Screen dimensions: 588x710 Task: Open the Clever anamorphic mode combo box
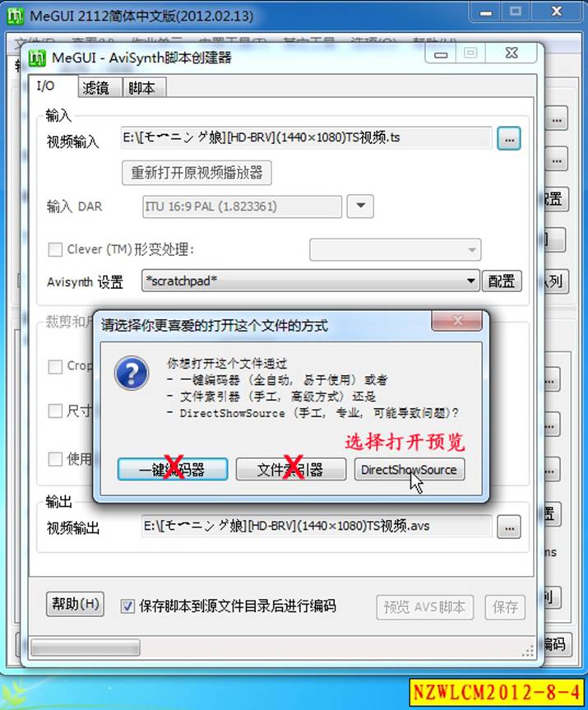pos(396,250)
